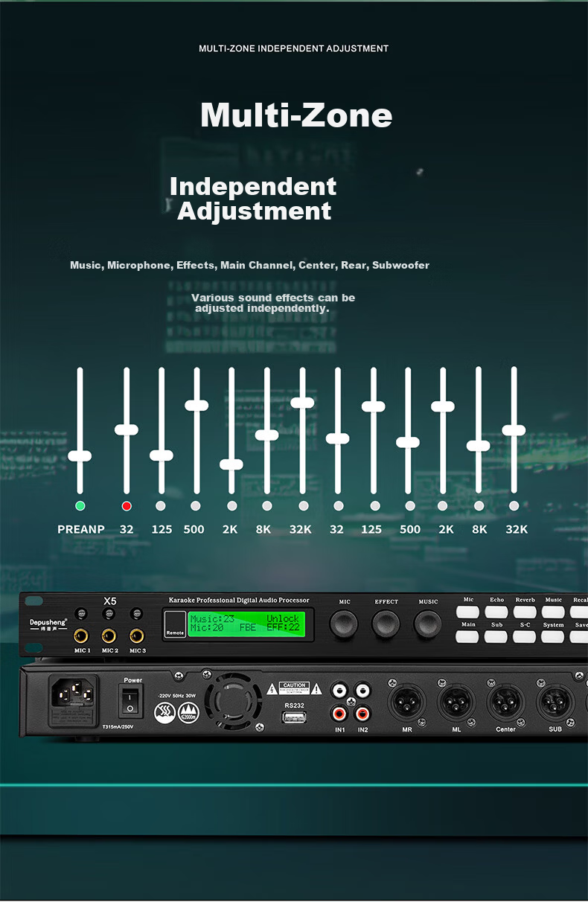Viewport: 588px width, 902px height.
Task: Adjust the PREANP slider handle
Action: 80,456
